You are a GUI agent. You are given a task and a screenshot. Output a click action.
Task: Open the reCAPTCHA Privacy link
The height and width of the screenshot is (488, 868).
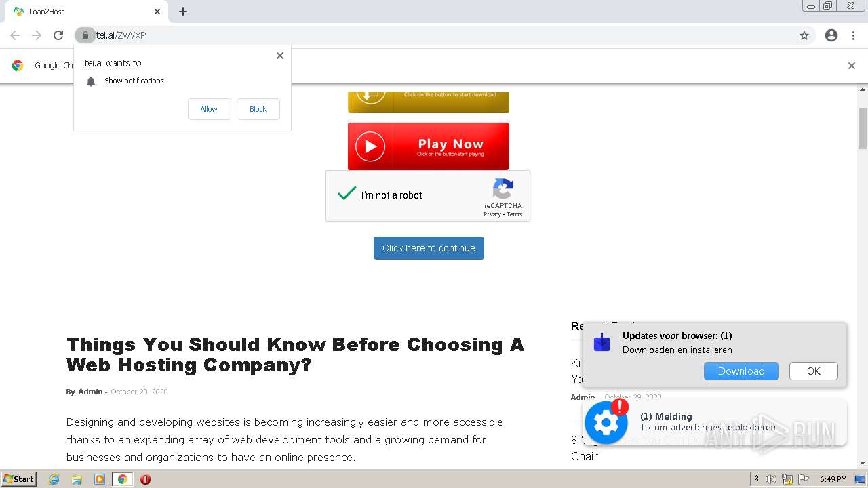pyautogui.click(x=492, y=214)
